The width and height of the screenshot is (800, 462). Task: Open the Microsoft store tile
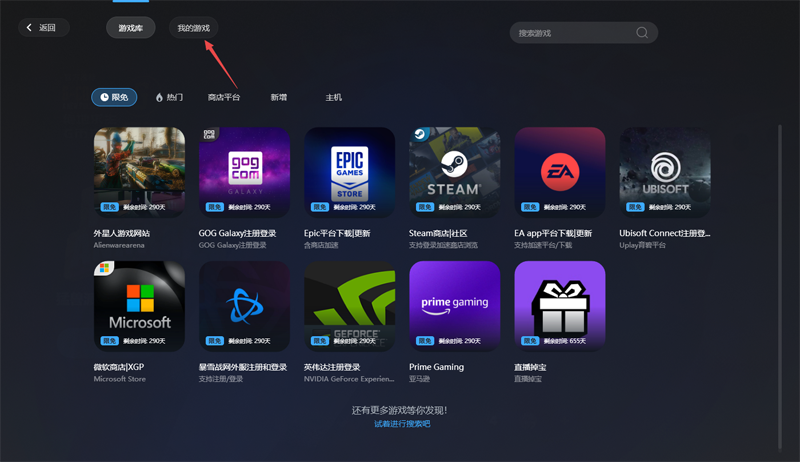click(x=139, y=306)
